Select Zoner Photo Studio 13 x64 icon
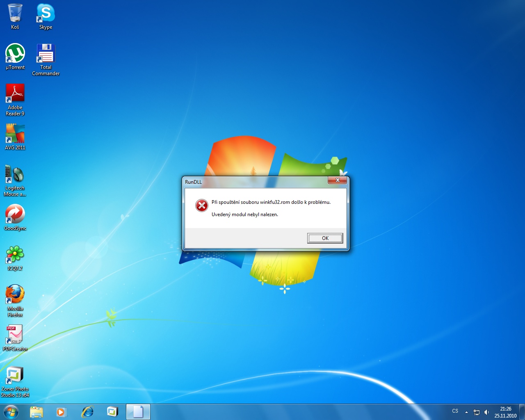 tap(15, 375)
